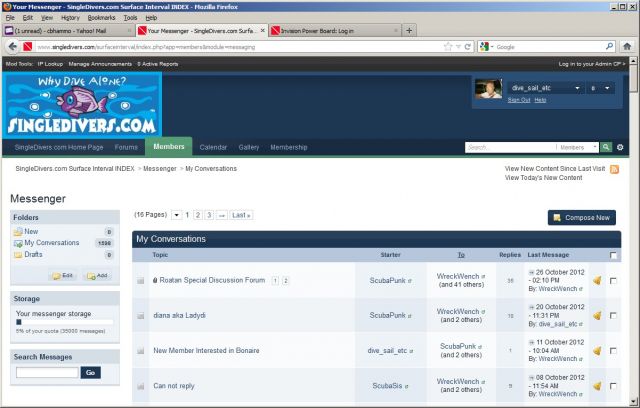This screenshot has height=408, width=640.
Task: Open a new browser tab with plus
Action: (409, 30)
